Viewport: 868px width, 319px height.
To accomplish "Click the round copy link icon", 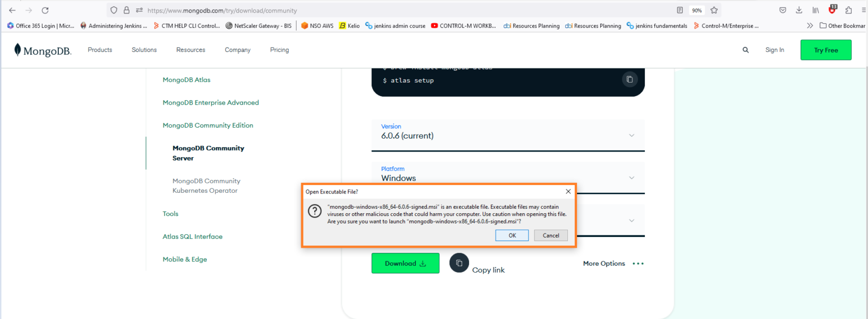I will [459, 263].
